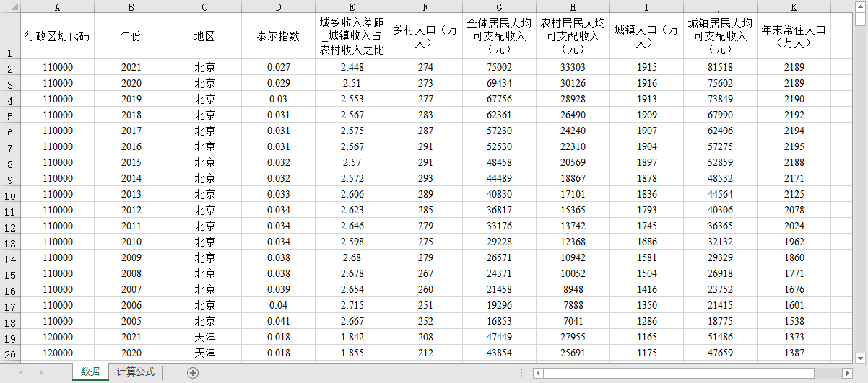Click the 年末常住人口 header cell
The image size is (868, 383).
794,36
